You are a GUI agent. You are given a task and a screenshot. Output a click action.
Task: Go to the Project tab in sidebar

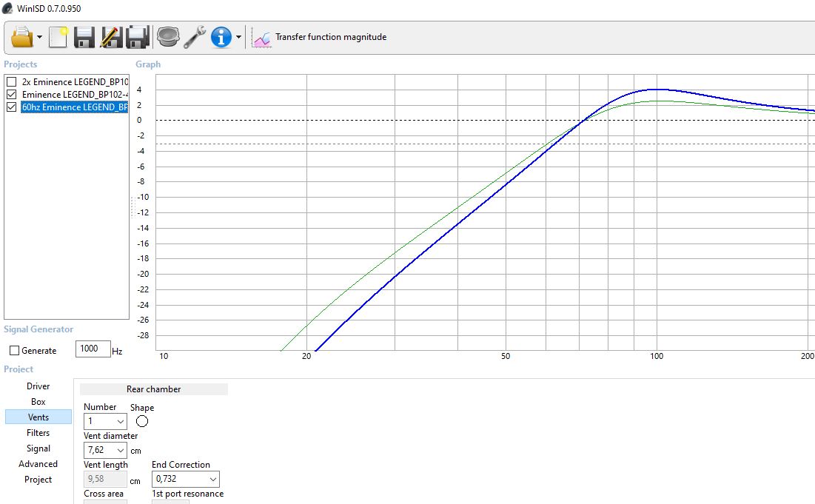pyautogui.click(x=38, y=480)
